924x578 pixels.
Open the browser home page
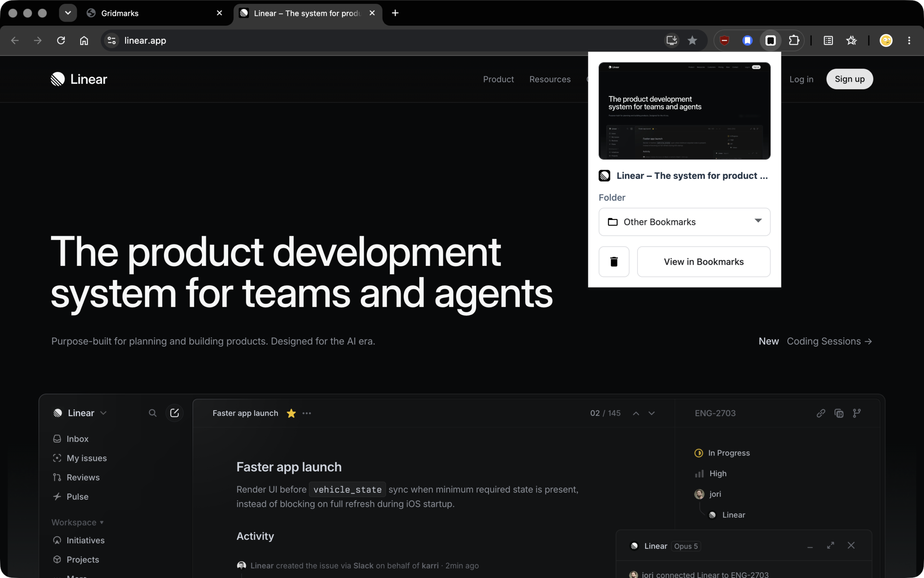coord(84,40)
